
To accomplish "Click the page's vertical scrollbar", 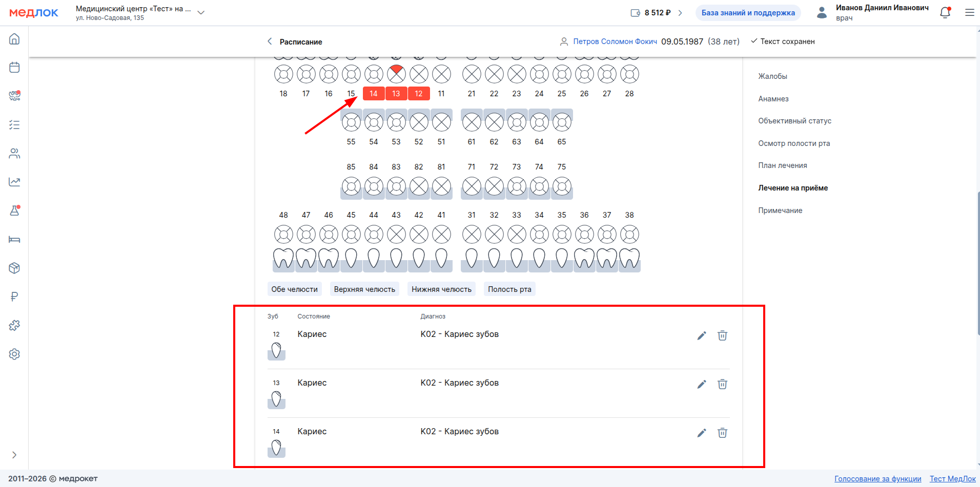I will pyautogui.click(x=978, y=264).
